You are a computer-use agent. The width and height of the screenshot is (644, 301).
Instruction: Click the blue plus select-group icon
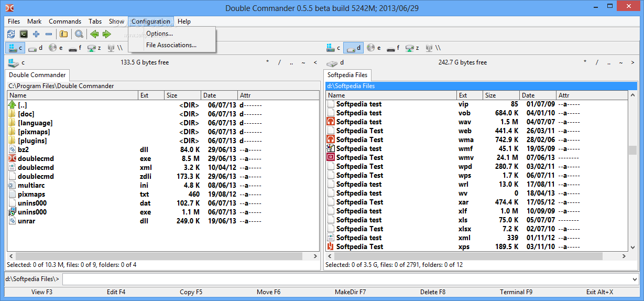(x=36, y=34)
